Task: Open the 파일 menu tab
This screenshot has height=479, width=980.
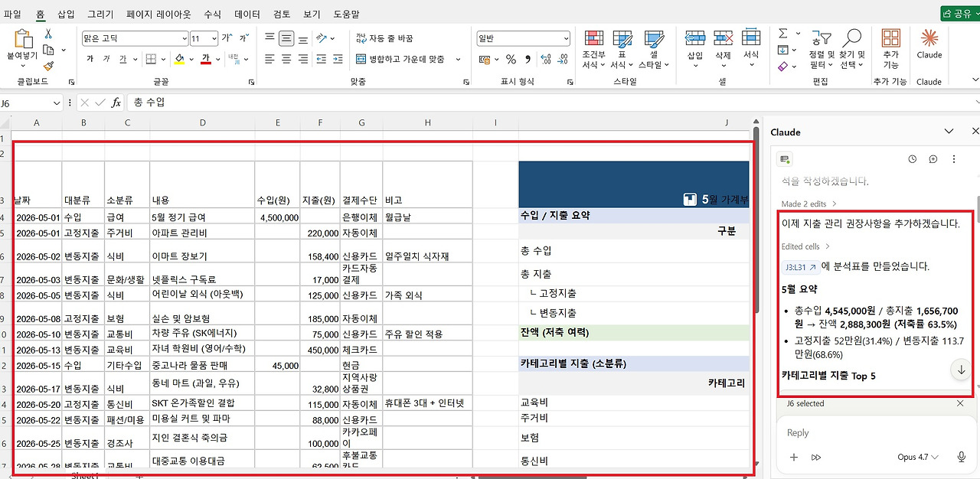Action: (12, 14)
